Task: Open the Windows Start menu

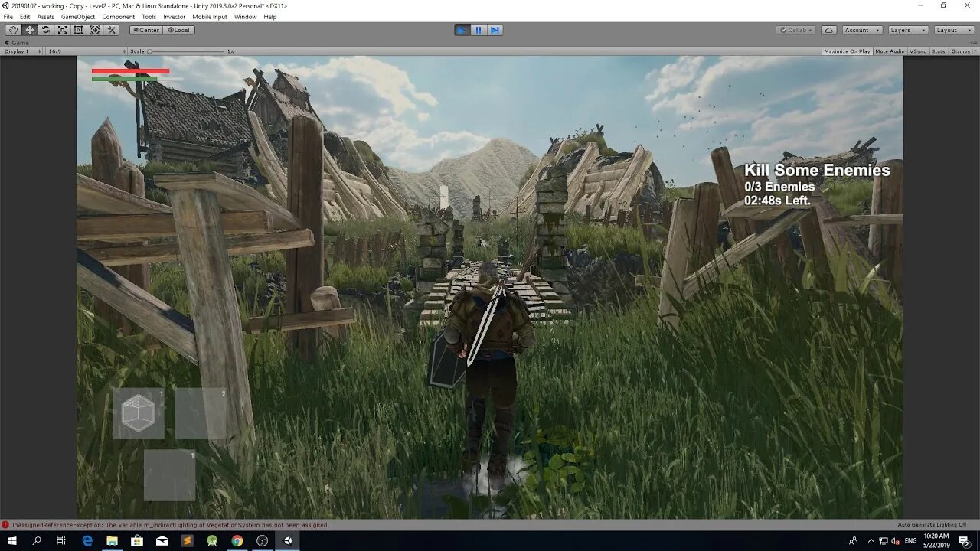Action: [x=12, y=540]
